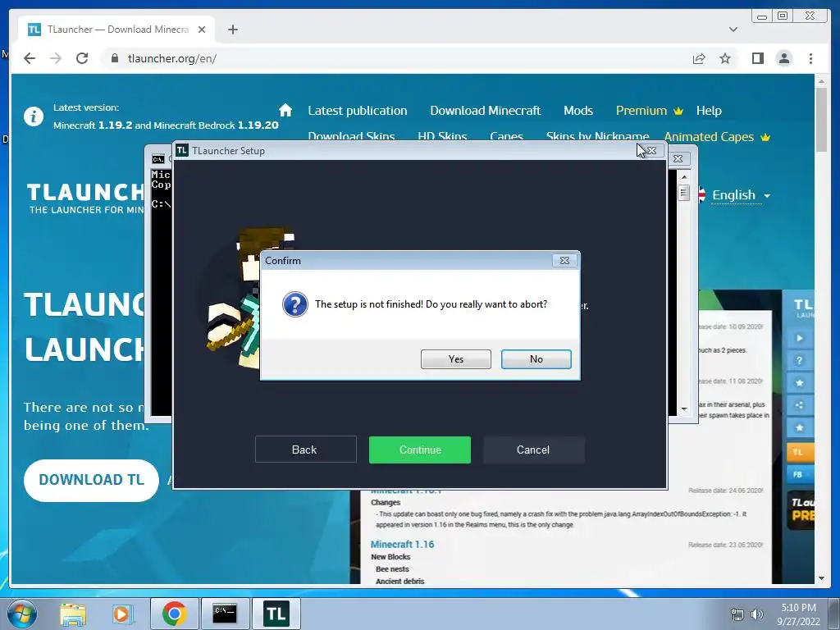The height and width of the screenshot is (630, 840).
Task: Close the TLauncher Setup window
Action: [651, 151]
